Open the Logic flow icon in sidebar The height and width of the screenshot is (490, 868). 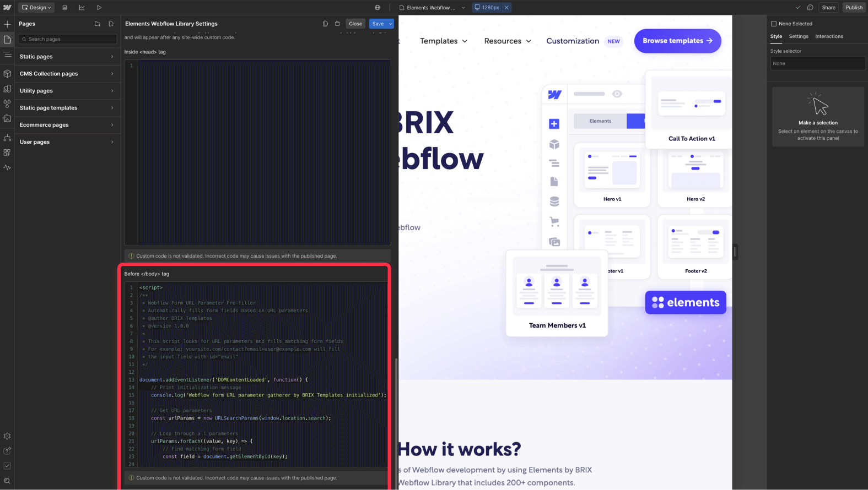(x=7, y=138)
